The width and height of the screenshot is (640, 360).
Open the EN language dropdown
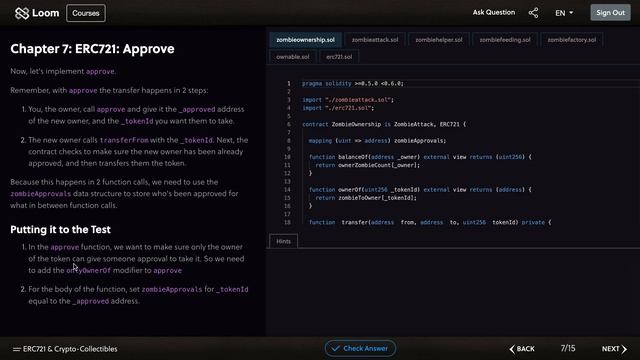(564, 13)
